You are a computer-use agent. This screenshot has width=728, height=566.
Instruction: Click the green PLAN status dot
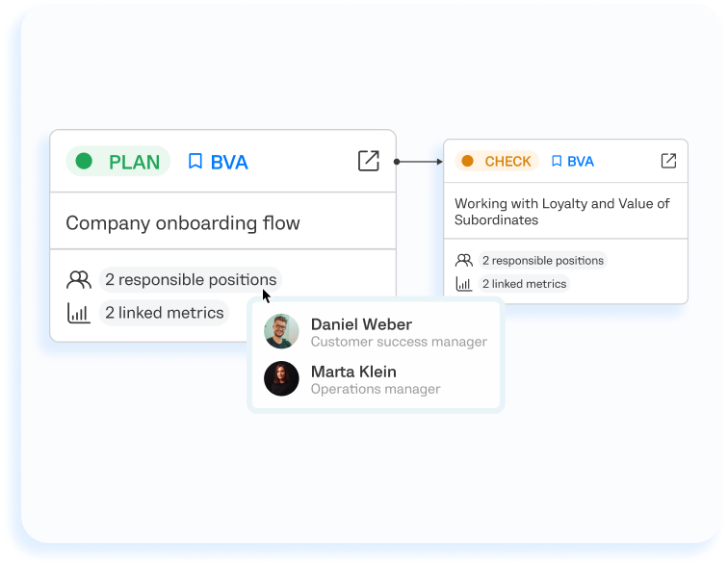[84, 161]
